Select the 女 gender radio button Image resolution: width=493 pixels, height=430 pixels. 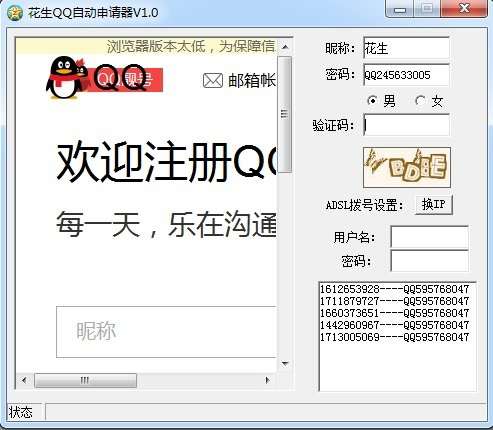point(420,101)
